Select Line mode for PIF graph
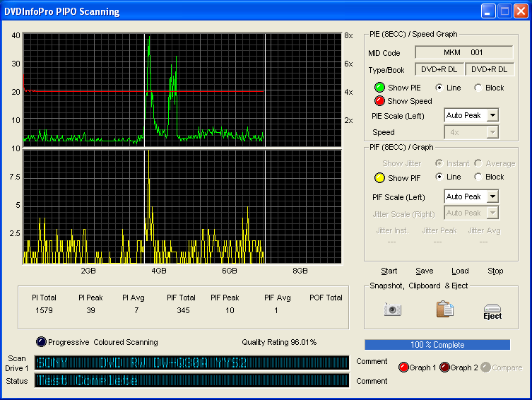Viewport: 532px width, 400px height. tap(439, 177)
